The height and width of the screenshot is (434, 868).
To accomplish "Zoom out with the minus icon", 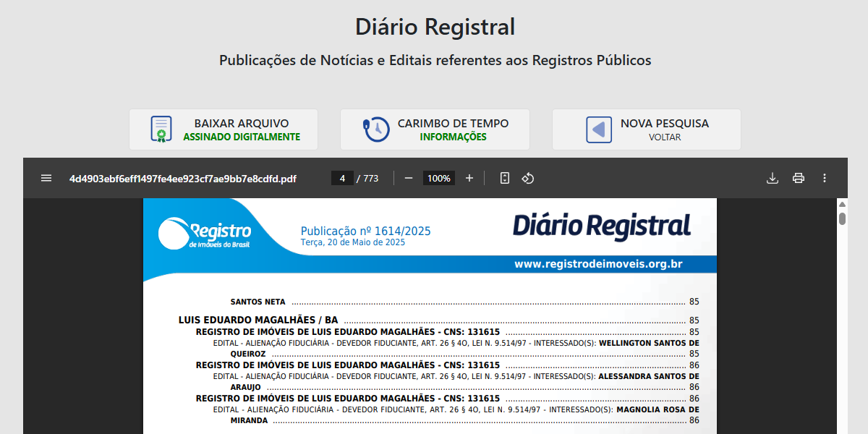I will click(x=409, y=178).
